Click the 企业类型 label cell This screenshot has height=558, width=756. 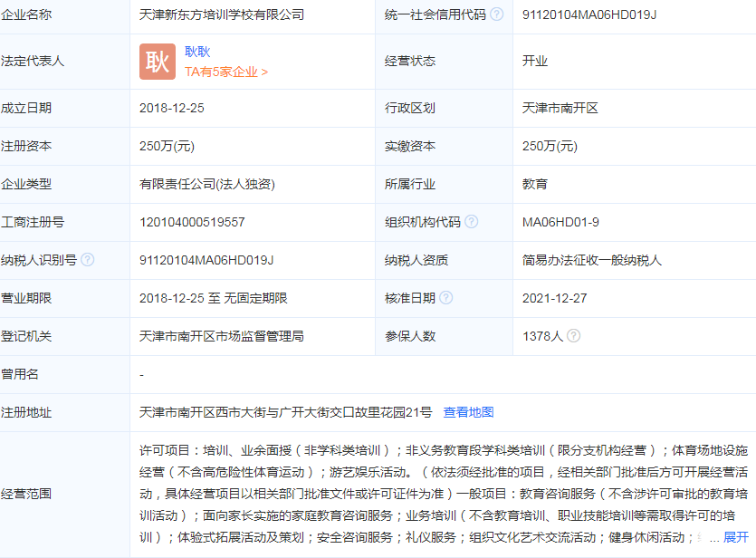64,184
